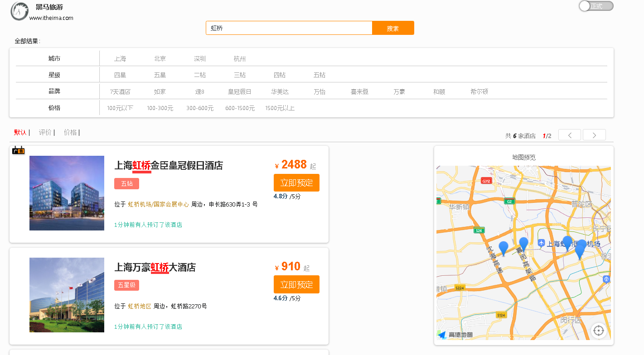Filter by city 杭州
The width and height of the screenshot is (644, 355).
[240, 59]
